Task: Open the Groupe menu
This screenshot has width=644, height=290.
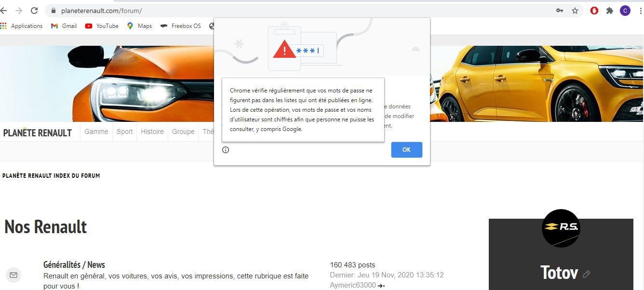Action: (x=183, y=132)
